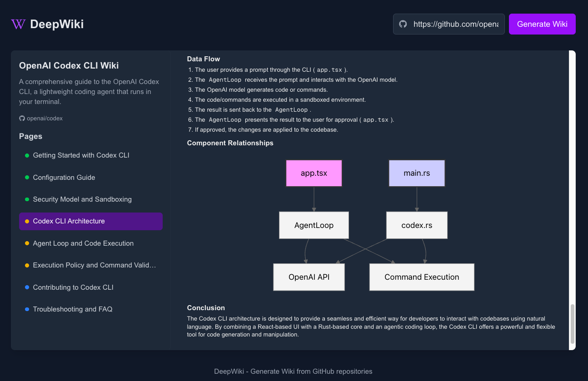Click the app.tsx diagram node
The width and height of the screenshot is (588, 381).
point(314,173)
